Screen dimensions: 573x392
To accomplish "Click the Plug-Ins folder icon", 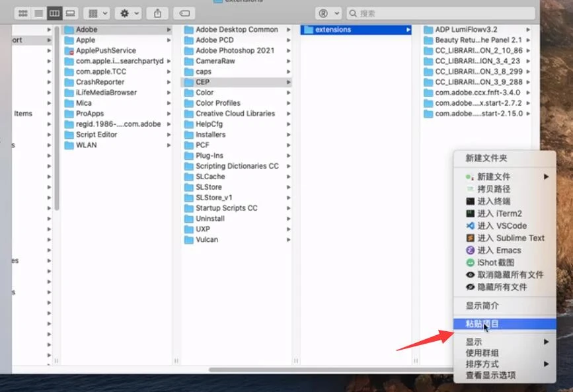I will point(189,156).
